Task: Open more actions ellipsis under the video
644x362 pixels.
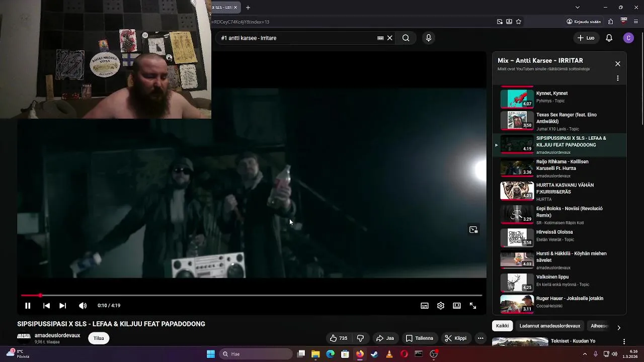Action: coord(480,338)
